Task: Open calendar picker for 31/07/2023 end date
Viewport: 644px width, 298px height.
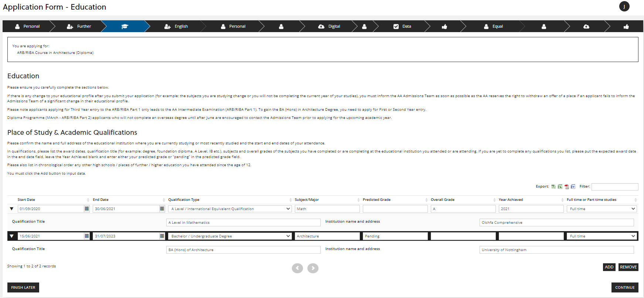Action: (x=162, y=236)
